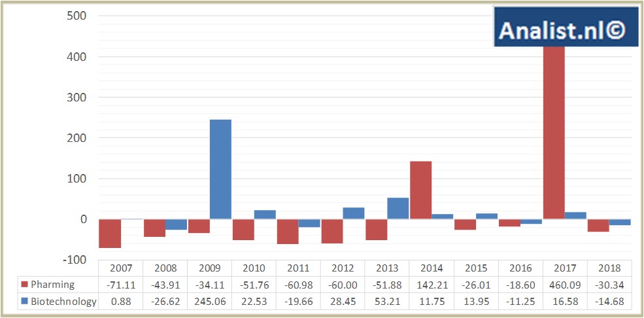644x318 pixels.
Task: Click the blue 2013 Biotechnology bar
Action: click(398, 208)
